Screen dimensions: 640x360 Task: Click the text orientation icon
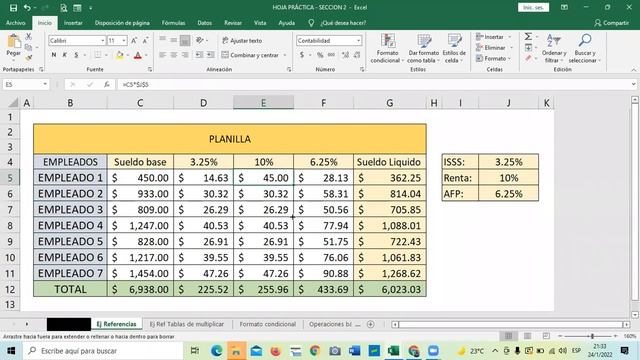[x=200, y=40]
